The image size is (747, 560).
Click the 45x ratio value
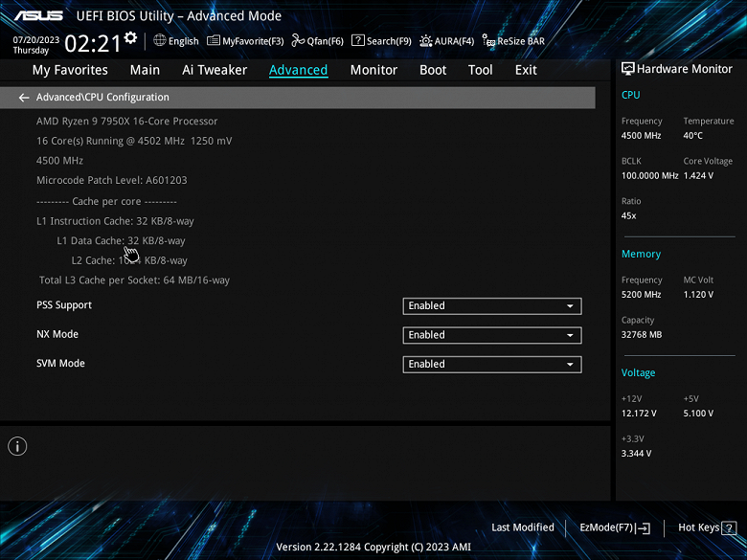click(628, 215)
